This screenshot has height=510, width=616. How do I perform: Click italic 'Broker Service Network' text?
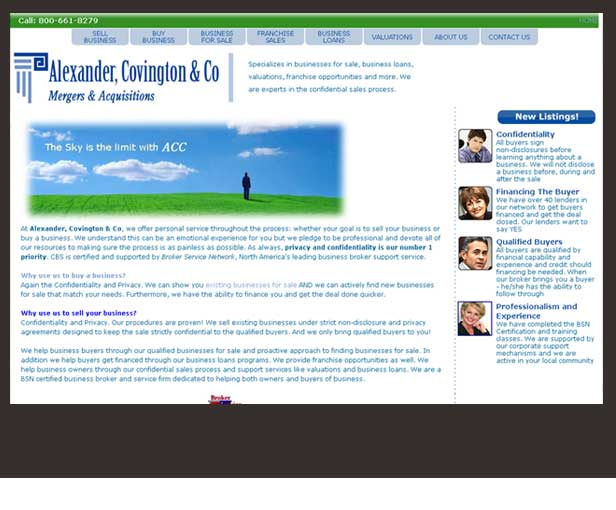(x=198, y=257)
